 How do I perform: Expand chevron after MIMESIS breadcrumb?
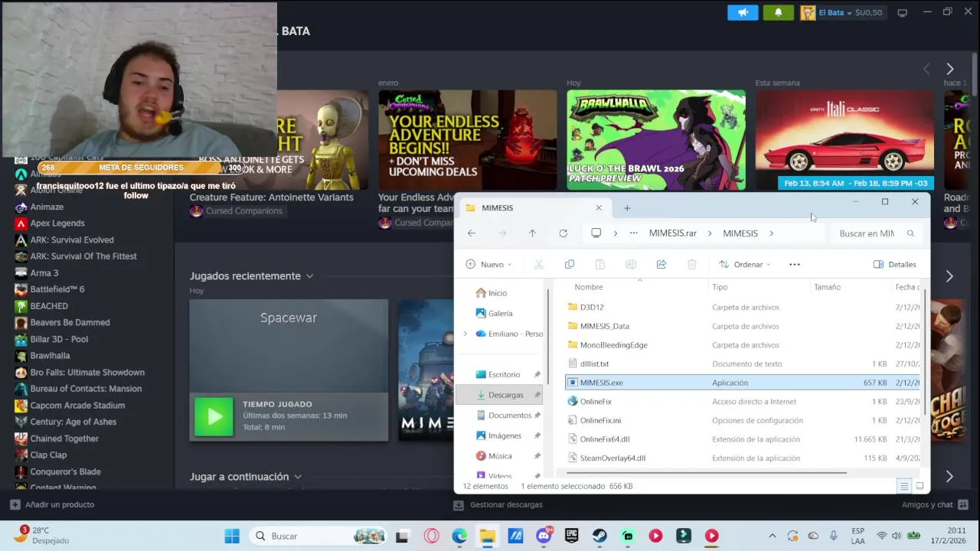(771, 233)
